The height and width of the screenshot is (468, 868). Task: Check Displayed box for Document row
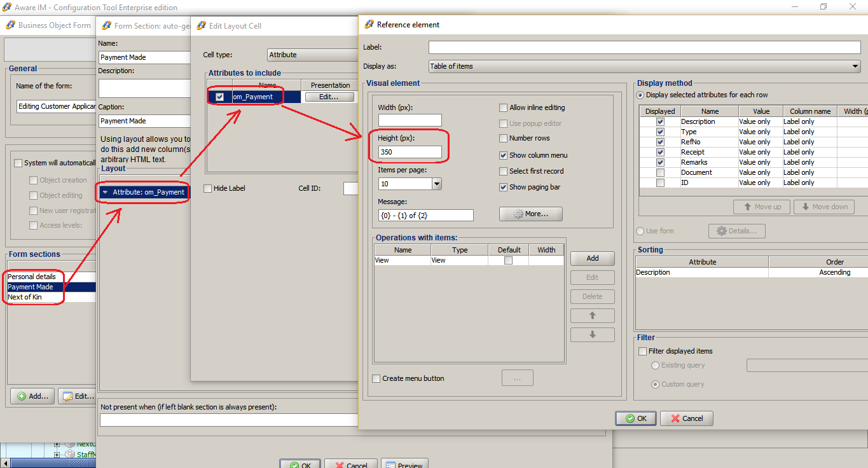[660, 172]
